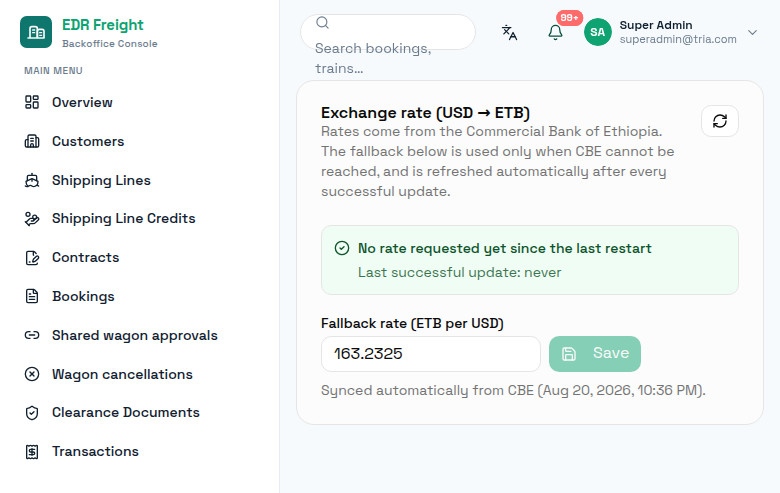Click the Transactions receipt icon

click(x=32, y=452)
